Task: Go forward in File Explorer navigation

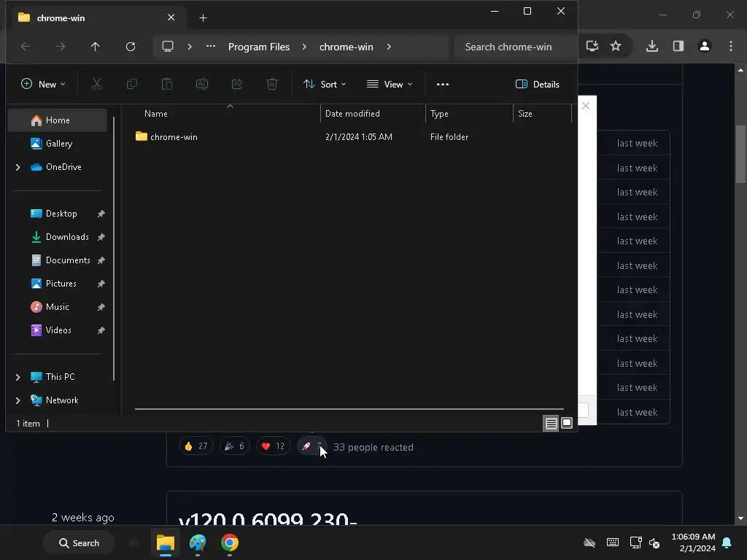Action: click(61, 47)
